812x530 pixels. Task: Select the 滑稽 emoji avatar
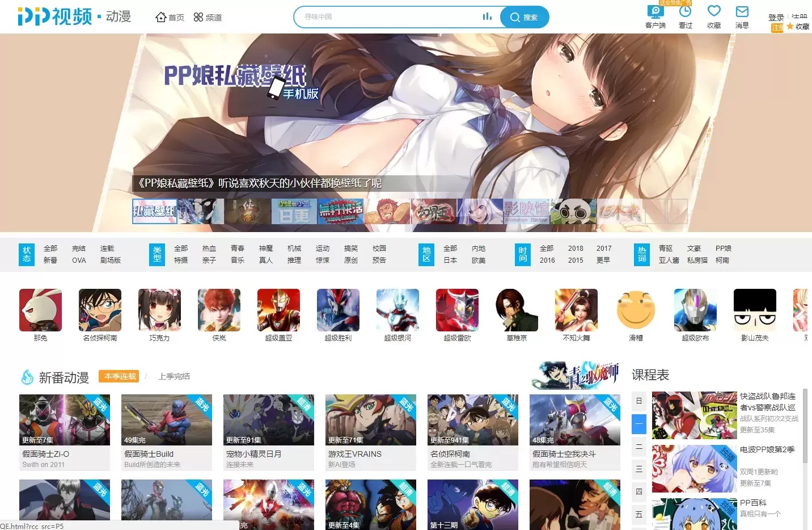pyautogui.click(x=636, y=310)
